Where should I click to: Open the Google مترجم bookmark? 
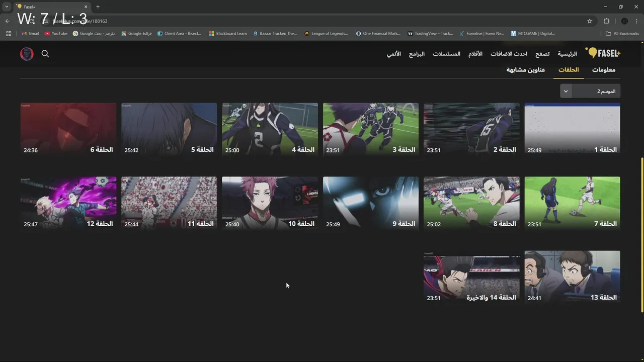point(94,34)
